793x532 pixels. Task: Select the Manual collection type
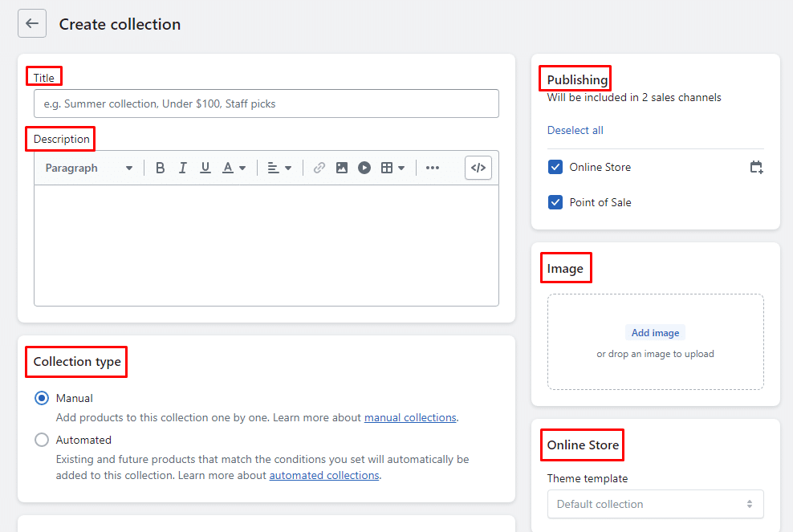(x=42, y=398)
